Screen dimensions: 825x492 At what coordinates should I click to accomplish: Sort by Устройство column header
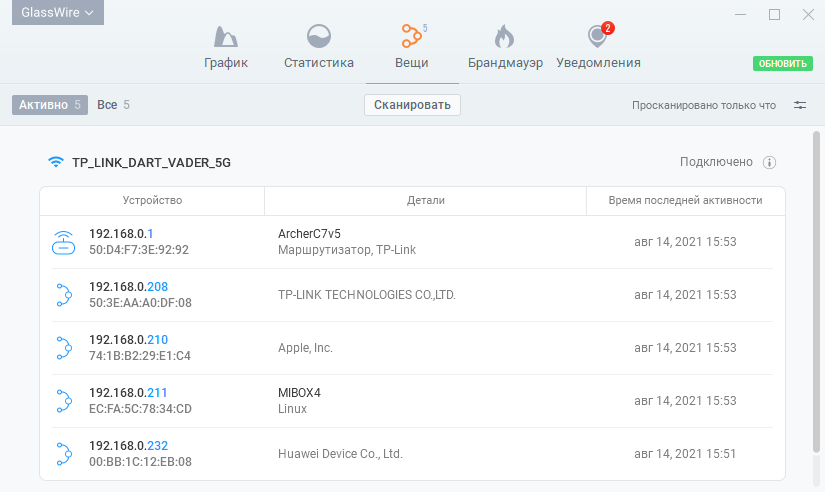pyautogui.click(x=152, y=200)
